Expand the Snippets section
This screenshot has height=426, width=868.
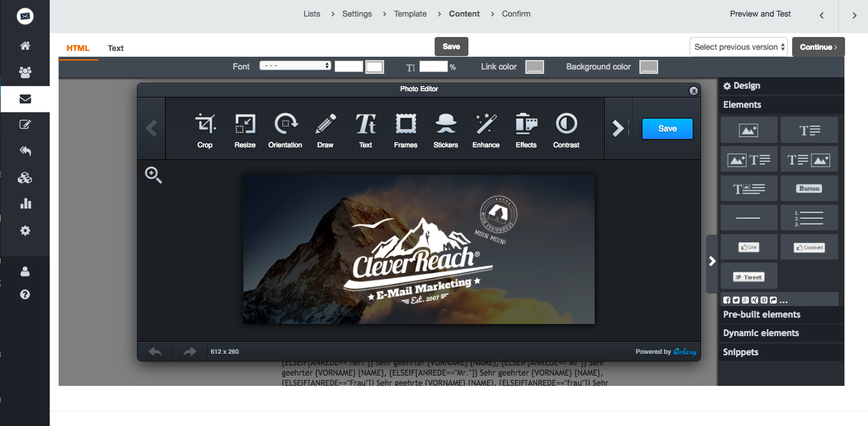(x=781, y=352)
